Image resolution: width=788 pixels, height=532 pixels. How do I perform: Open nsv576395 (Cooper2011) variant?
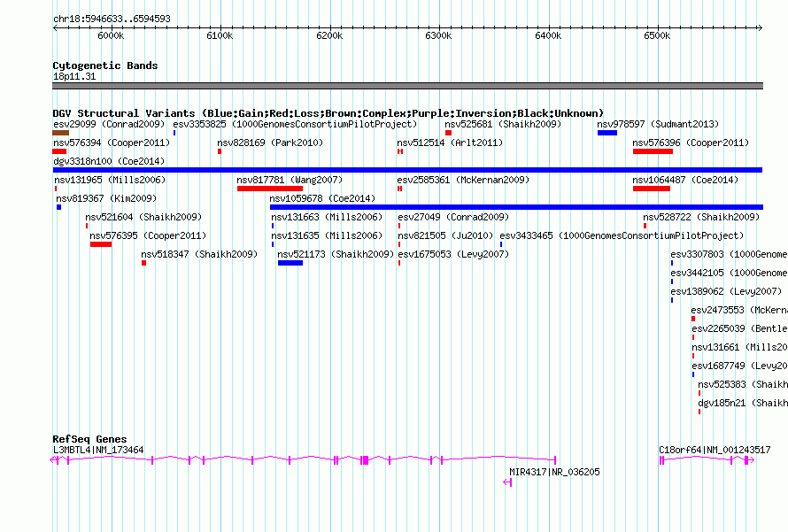[x=148, y=235]
